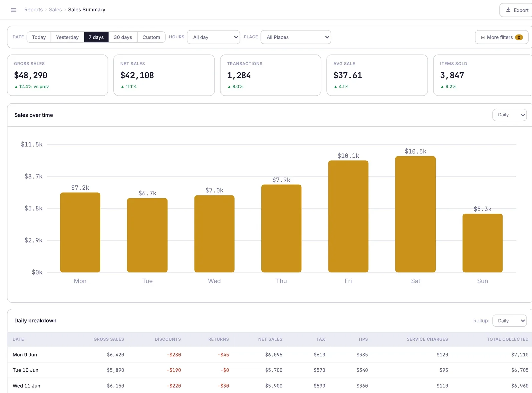
Task: Open the hamburger navigation menu
Action: tap(13, 10)
